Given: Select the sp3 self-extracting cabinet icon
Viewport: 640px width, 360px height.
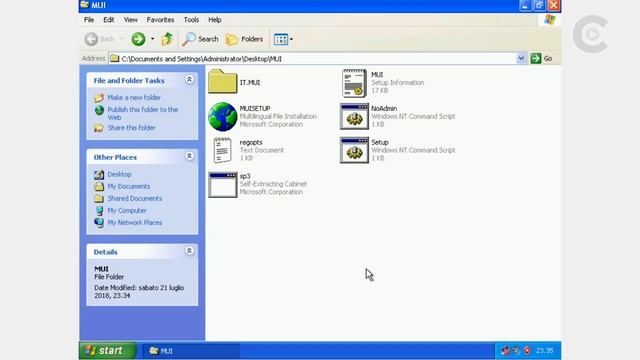Looking at the screenshot, I should coord(222,184).
